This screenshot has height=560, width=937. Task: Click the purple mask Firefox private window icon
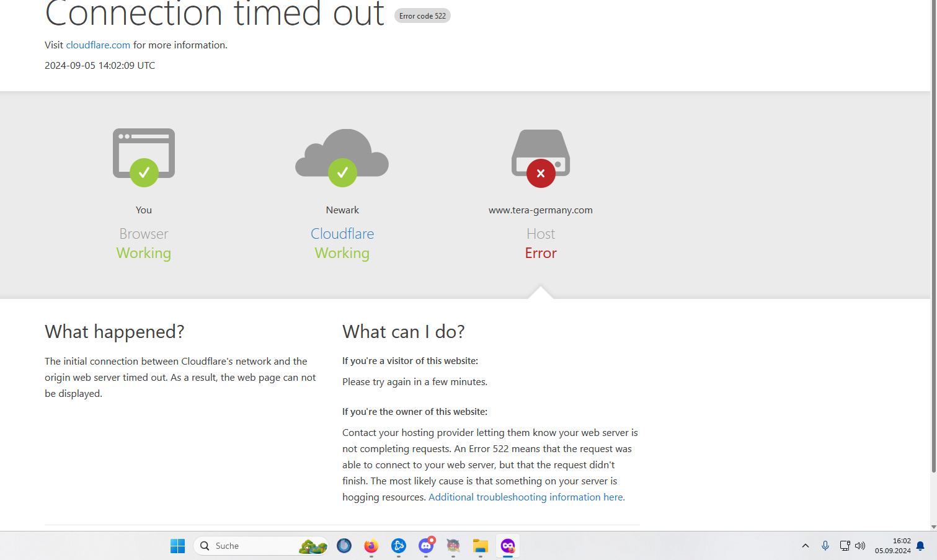(507, 546)
